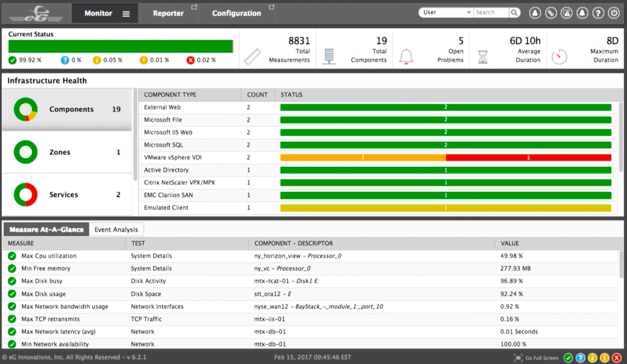Viewport: 627px width, 364px height.
Task: Open the Monitor hamburger menu
Action: [x=125, y=13]
